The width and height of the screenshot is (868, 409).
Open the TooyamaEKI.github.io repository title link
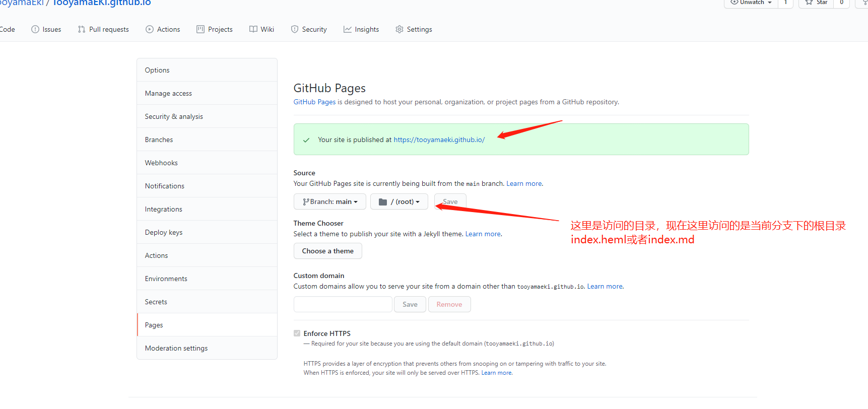point(102,3)
